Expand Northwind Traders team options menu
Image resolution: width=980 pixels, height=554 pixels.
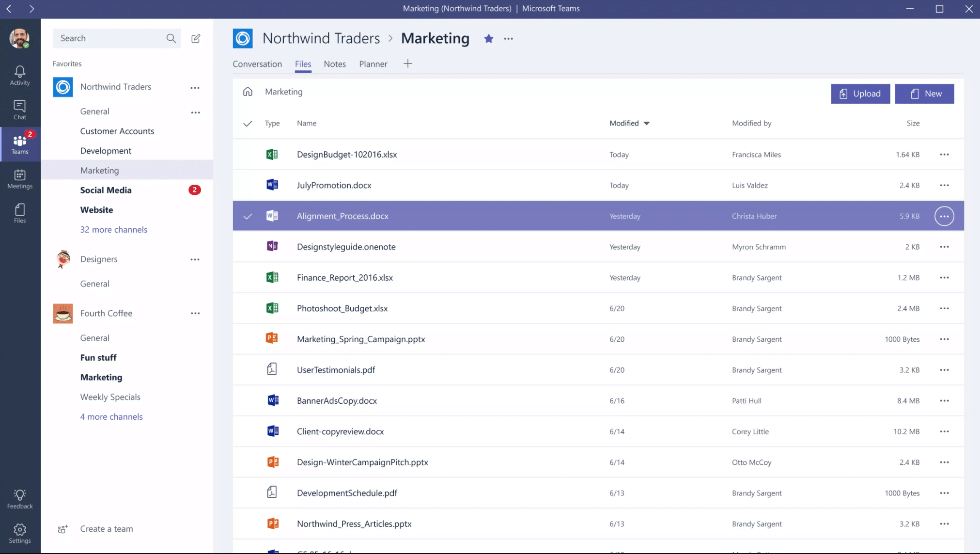[x=195, y=86]
